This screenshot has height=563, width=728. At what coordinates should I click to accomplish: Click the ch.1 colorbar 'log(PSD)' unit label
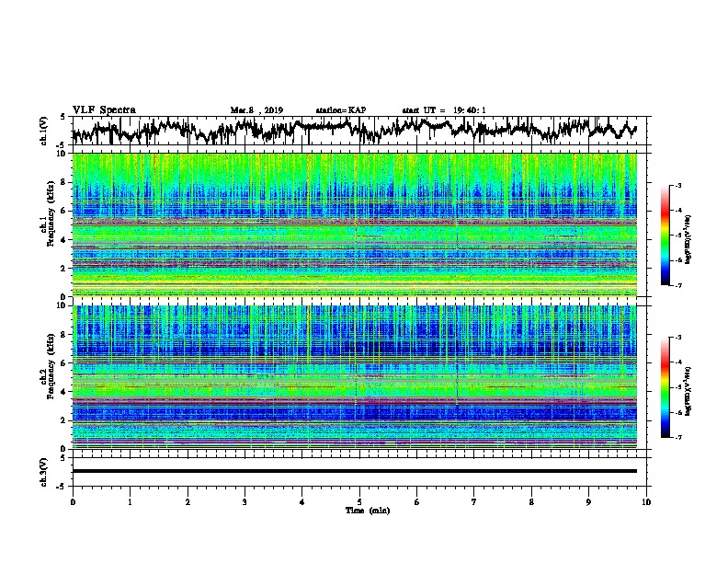coord(688,240)
